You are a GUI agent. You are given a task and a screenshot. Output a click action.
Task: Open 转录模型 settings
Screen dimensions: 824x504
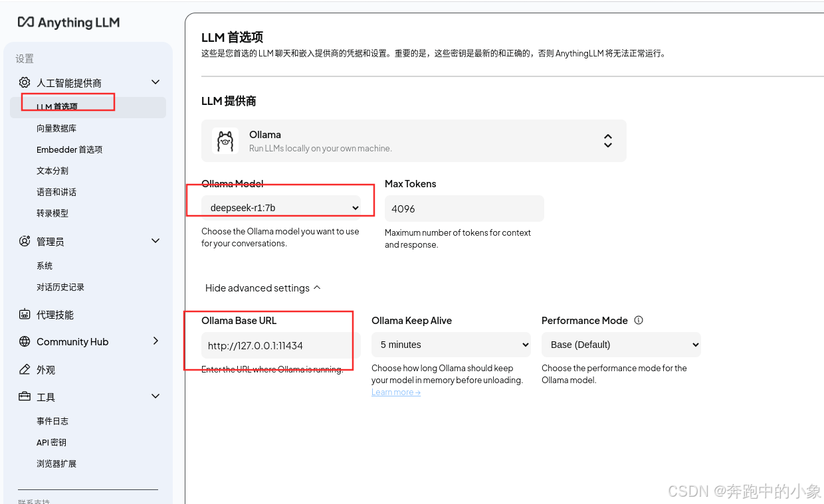(x=52, y=213)
